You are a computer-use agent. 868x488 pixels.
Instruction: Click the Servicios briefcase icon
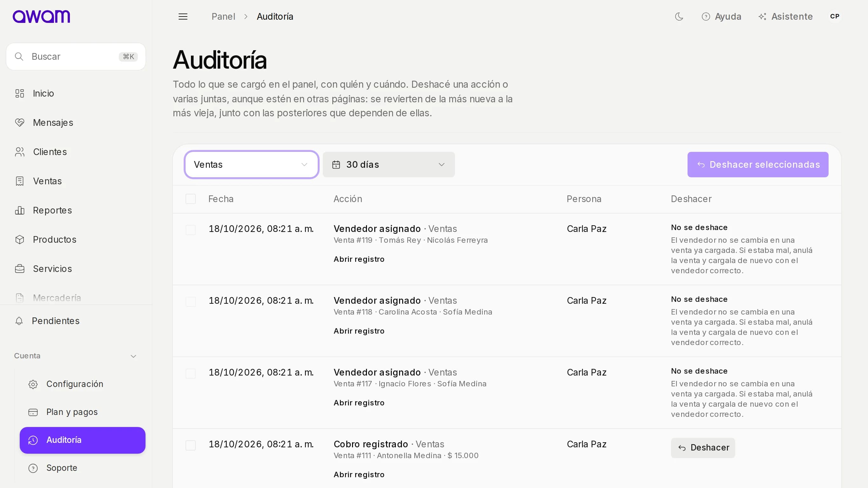[20, 269]
